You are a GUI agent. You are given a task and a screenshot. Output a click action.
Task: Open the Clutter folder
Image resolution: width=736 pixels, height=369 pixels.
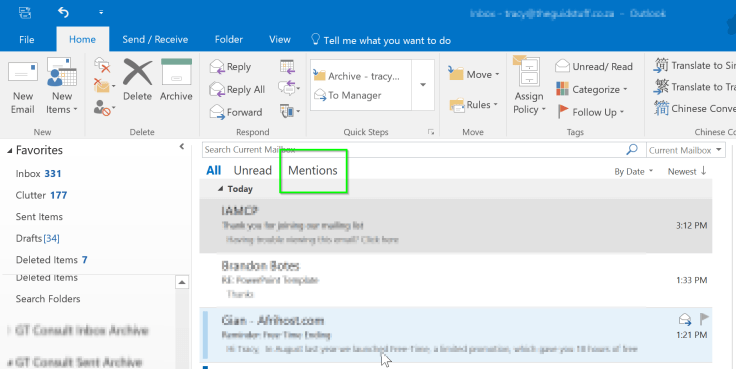click(41, 195)
